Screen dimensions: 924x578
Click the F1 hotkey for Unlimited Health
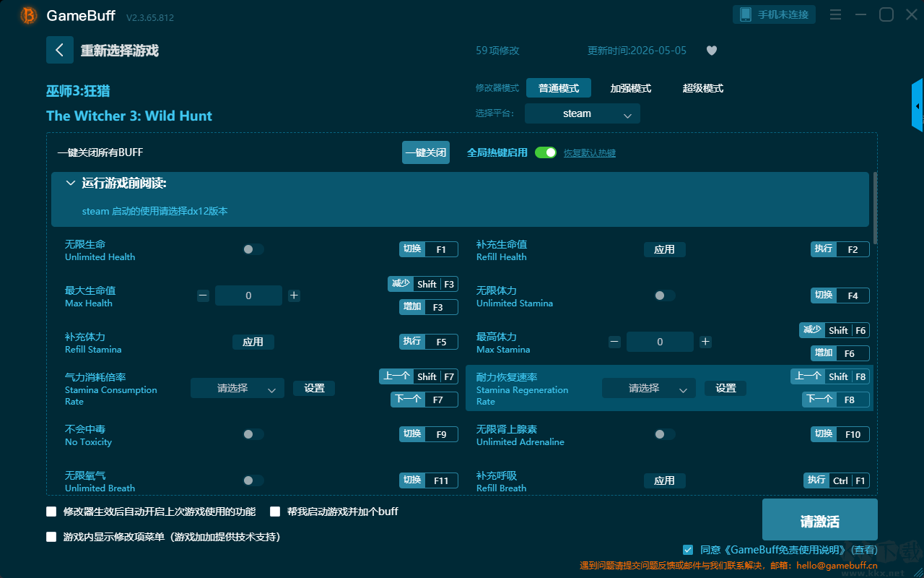[429, 249]
